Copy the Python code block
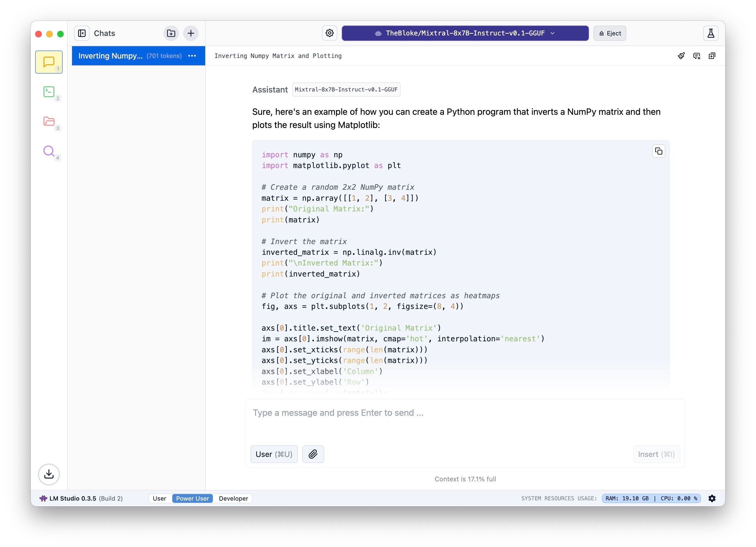 click(658, 151)
